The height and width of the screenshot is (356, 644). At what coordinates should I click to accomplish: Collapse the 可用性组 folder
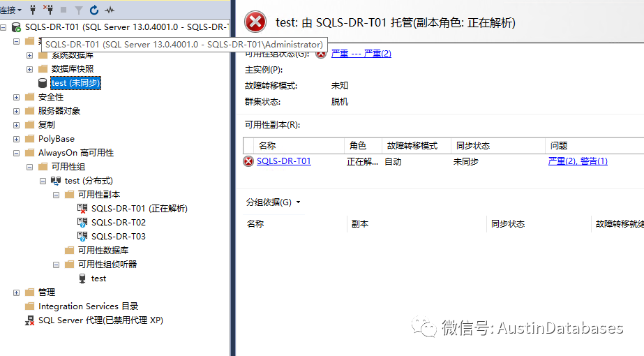coord(29,168)
